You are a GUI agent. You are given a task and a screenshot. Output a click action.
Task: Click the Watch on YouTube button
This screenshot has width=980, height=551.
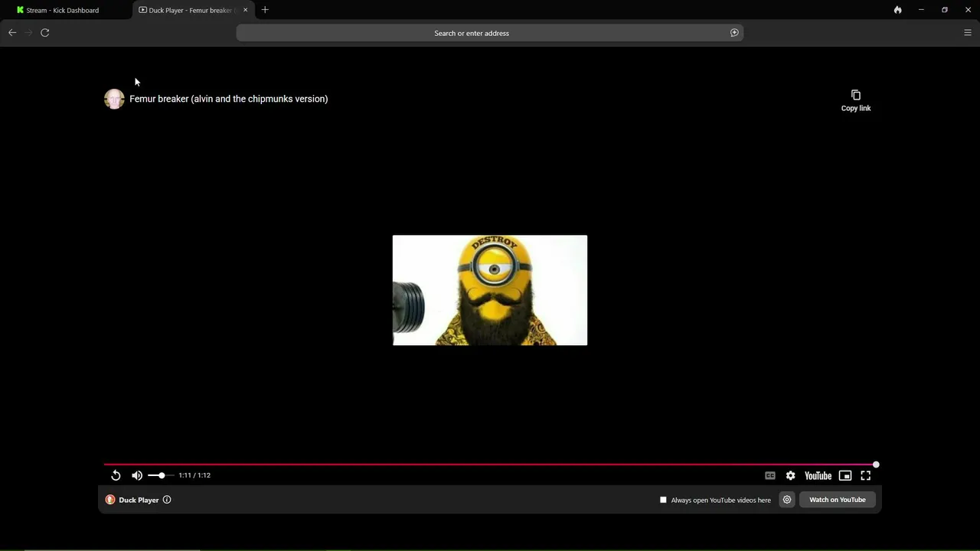point(838,500)
